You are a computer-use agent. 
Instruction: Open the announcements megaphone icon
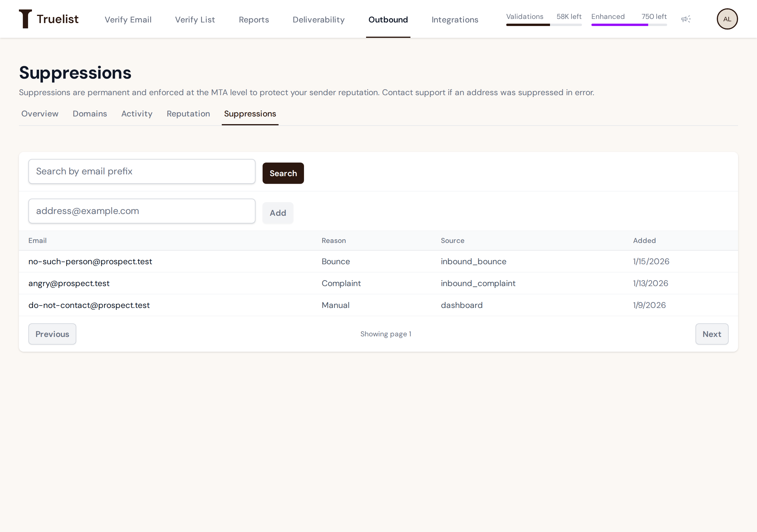686,19
